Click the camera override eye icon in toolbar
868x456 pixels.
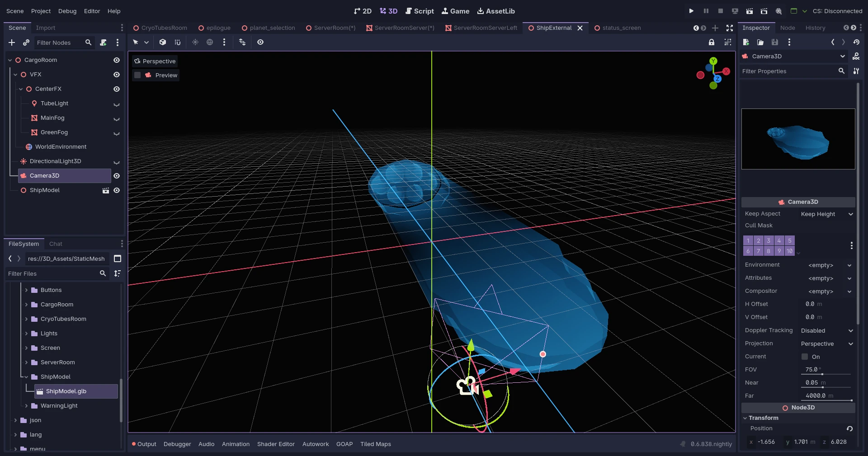tap(260, 42)
